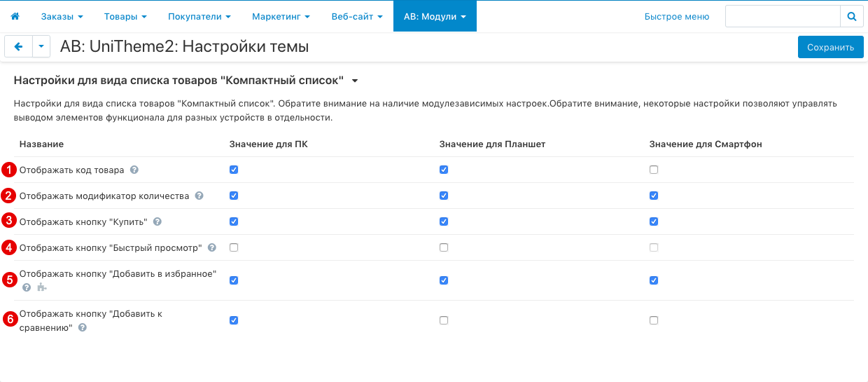Click the back arrow button
Image resolution: width=868 pixels, height=382 pixels.
point(19,47)
